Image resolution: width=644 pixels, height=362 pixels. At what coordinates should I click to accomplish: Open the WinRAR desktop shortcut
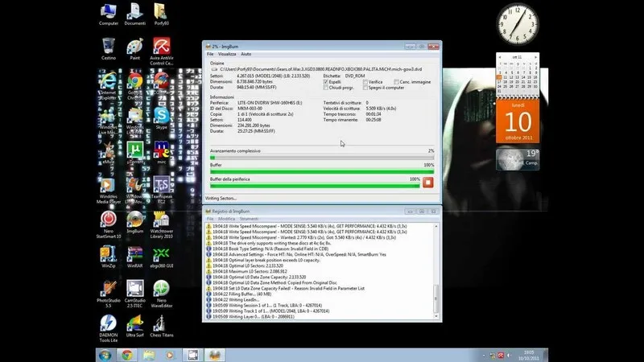[134, 255]
